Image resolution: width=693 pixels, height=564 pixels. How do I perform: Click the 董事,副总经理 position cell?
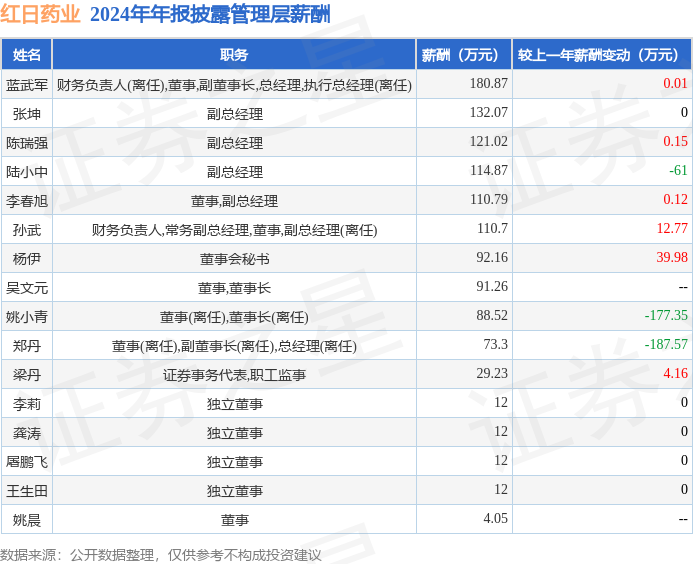(x=234, y=201)
